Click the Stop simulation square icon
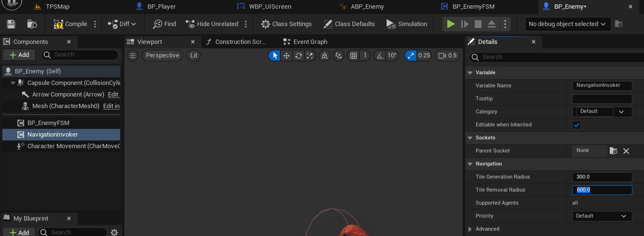Viewport: 644px width, 236px height. [x=478, y=24]
